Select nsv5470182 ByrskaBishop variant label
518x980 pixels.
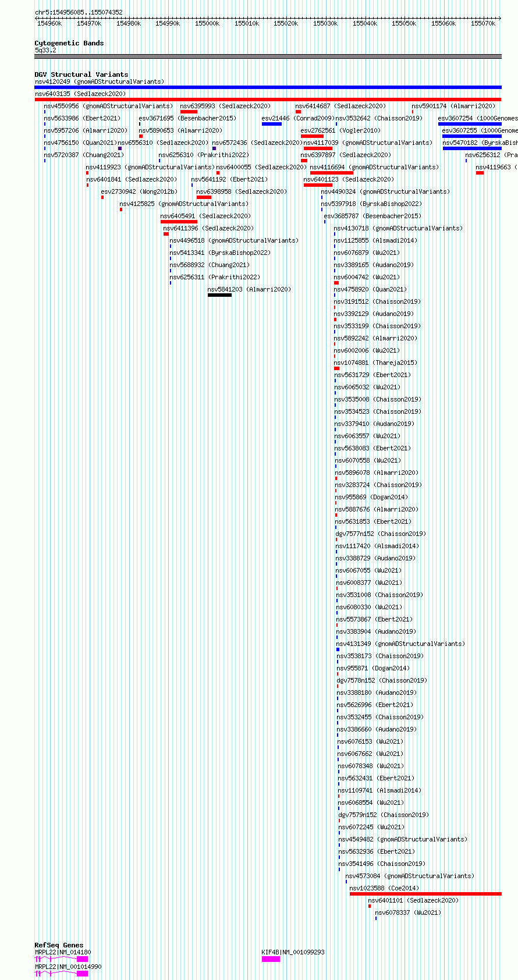(480, 143)
